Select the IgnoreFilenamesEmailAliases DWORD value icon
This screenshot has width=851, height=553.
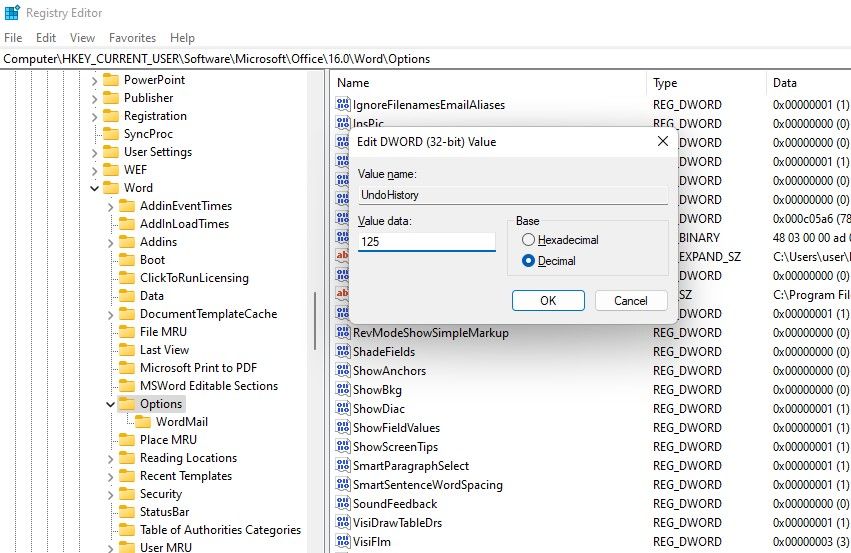pyautogui.click(x=342, y=104)
